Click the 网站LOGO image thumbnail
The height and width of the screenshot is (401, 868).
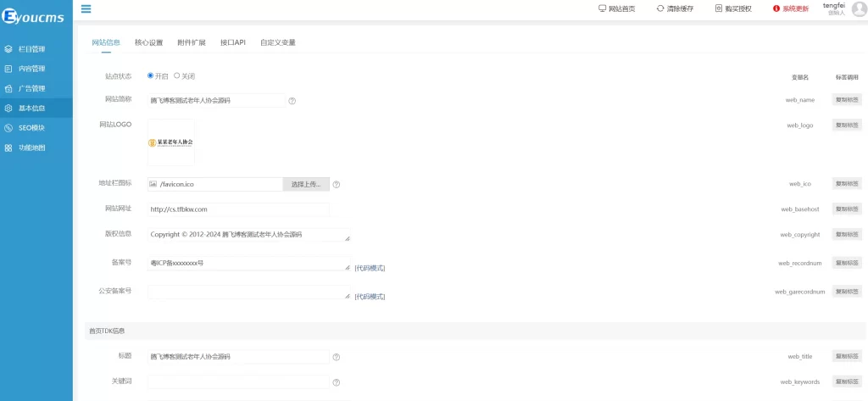tap(171, 142)
